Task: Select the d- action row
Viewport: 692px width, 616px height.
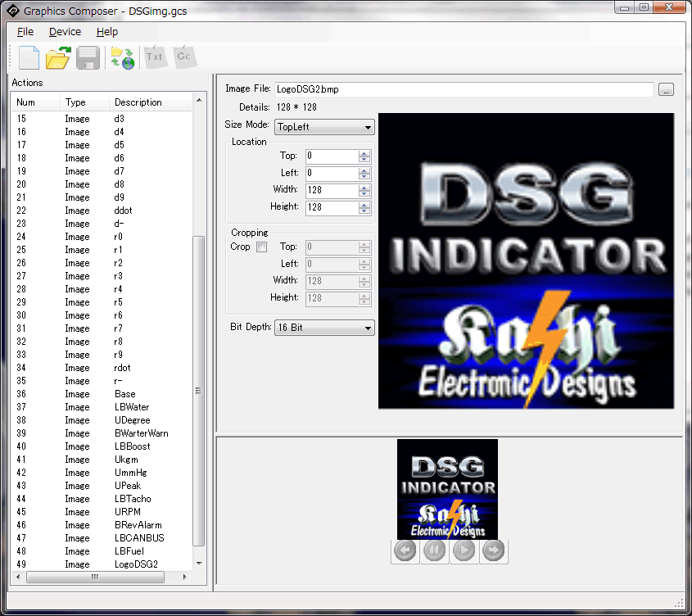Action: click(102, 224)
